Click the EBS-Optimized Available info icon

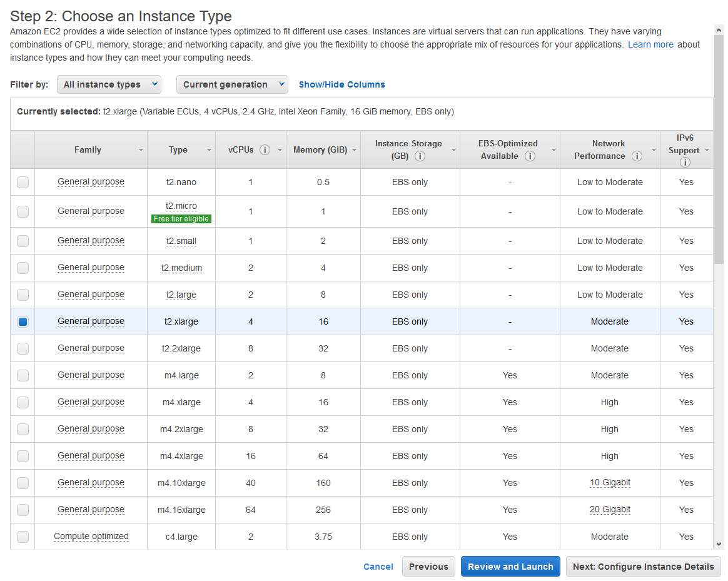coord(530,156)
